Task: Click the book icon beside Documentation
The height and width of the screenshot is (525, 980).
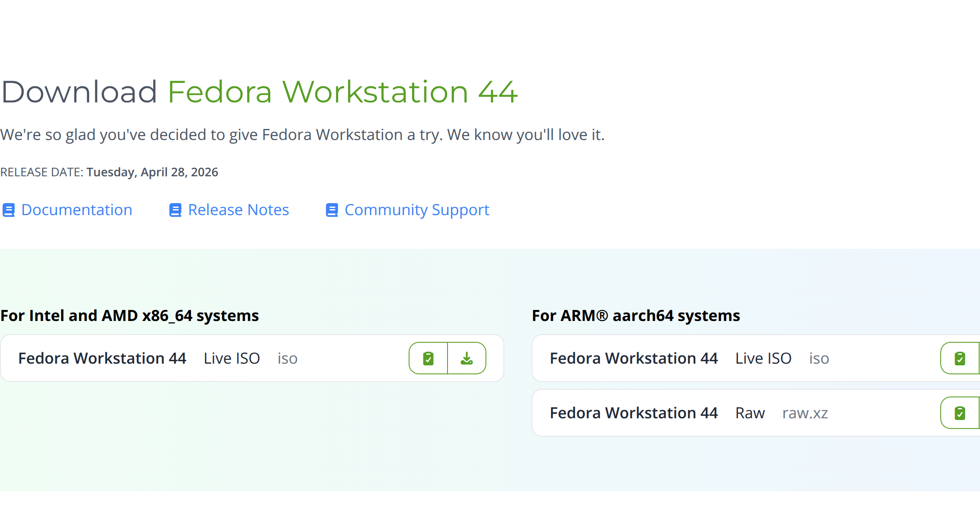Action: [x=9, y=210]
